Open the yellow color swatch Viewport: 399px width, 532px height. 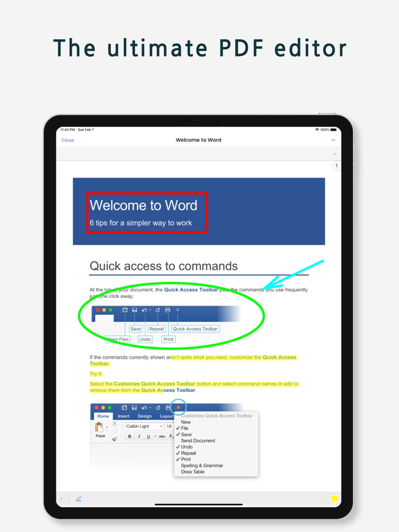335,498
